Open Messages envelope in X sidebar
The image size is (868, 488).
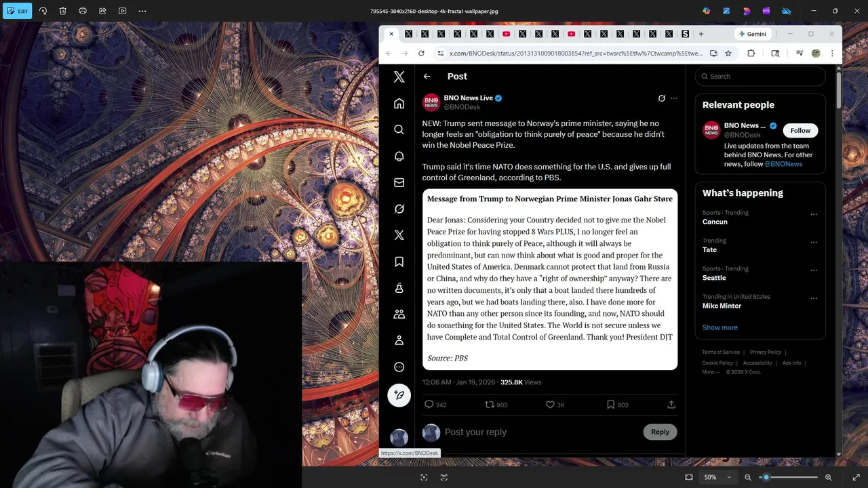coord(399,182)
